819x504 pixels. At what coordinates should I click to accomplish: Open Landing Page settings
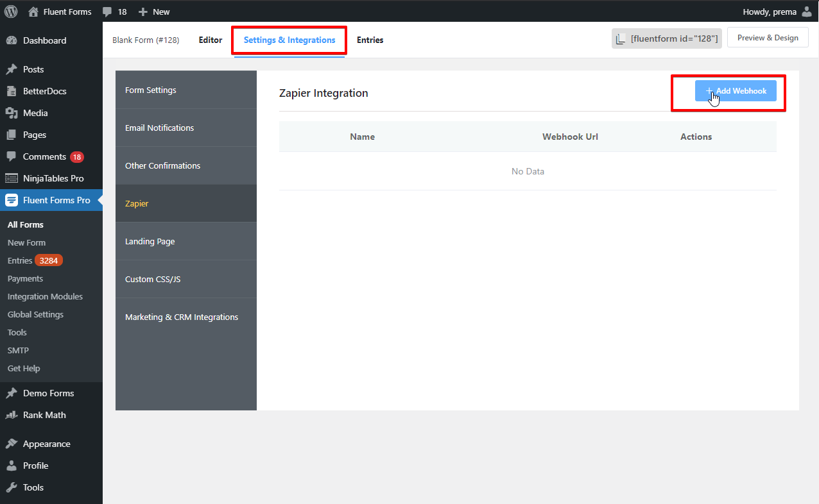pos(186,241)
